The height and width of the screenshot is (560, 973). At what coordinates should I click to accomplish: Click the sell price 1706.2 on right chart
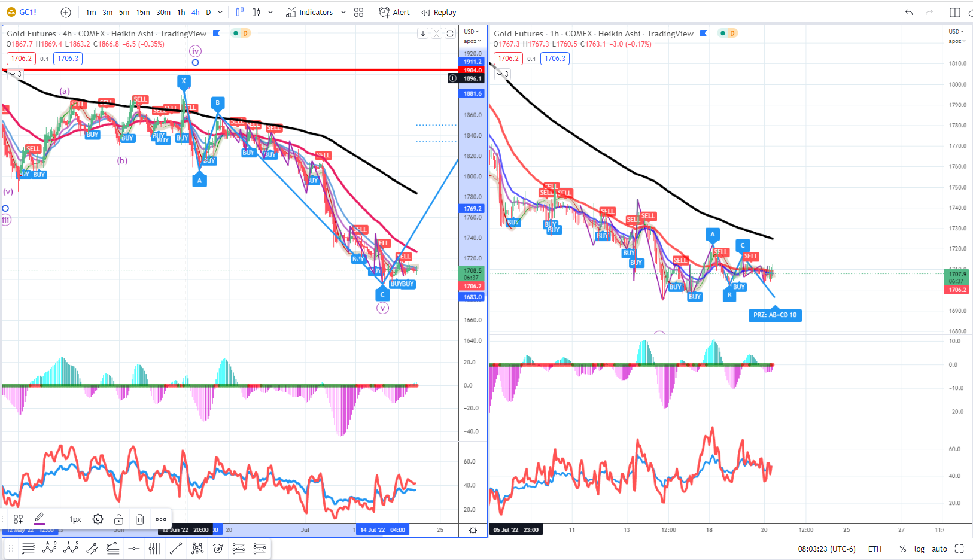[509, 59]
